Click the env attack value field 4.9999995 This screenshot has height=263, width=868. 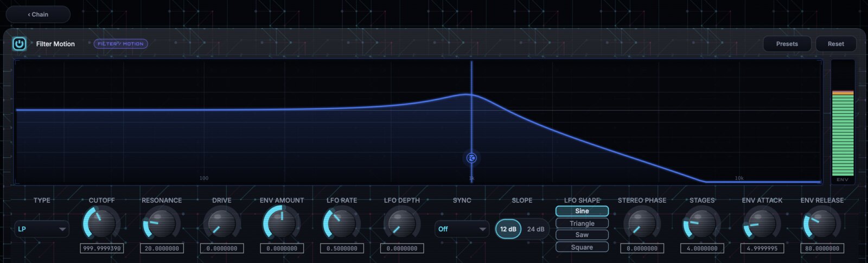(762, 248)
